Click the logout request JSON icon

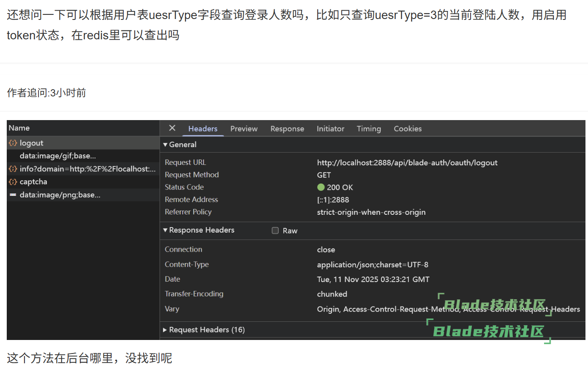(x=13, y=143)
